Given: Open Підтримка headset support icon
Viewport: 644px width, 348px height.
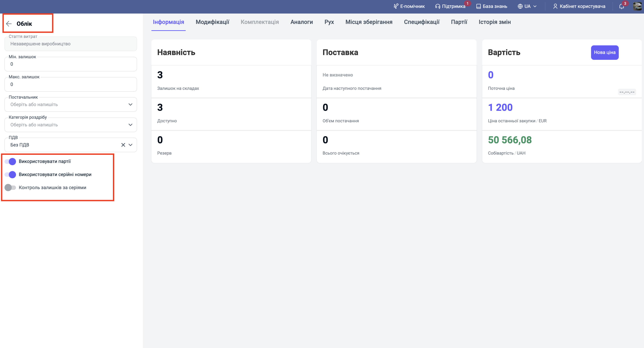Looking at the screenshot, I should pos(438,7).
